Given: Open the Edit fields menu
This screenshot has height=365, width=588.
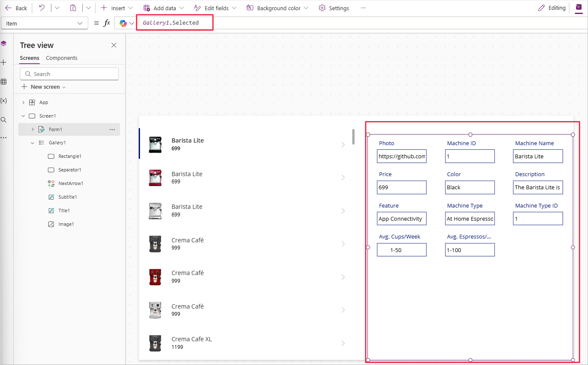Looking at the screenshot, I should point(215,8).
